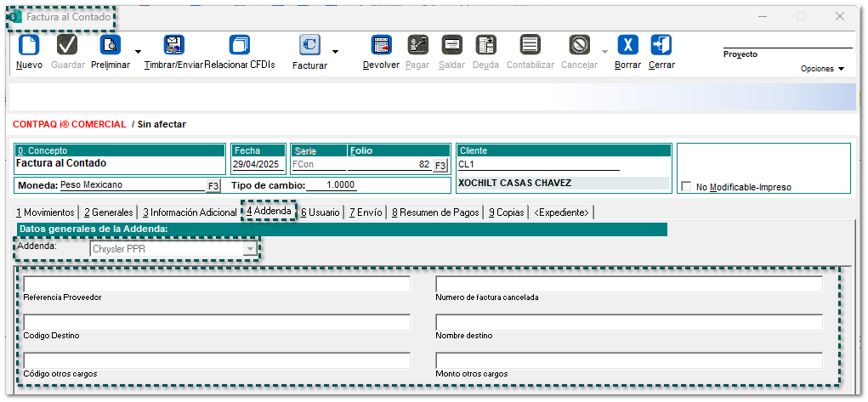This screenshot has width=868, height=402.
Task: Click the Borrar icon
Action: (x=627, y=45)
